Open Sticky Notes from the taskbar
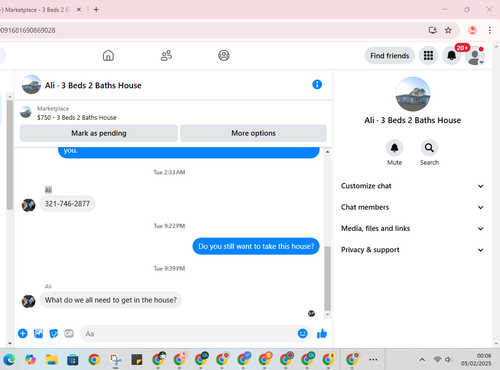Viewport: 500px width, 370px height. (137, 360)
